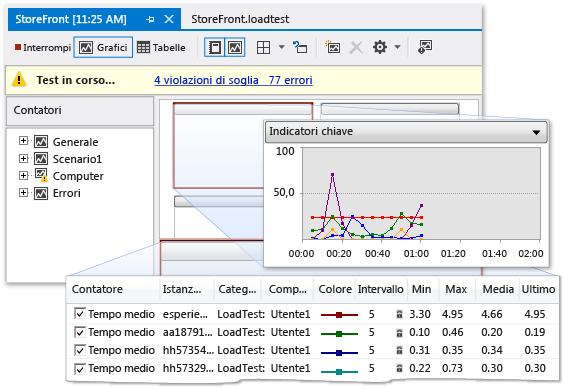Click the blue color swatch for hh57354...
Viewport: 564px width, 388px height.
(339, 352)
